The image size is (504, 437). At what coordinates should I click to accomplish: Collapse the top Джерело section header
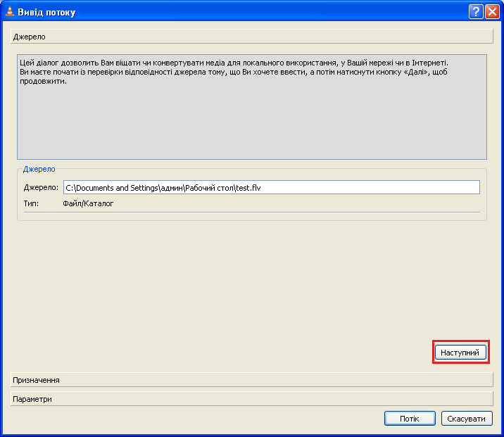pyautogui.click(x=252, y=37)
